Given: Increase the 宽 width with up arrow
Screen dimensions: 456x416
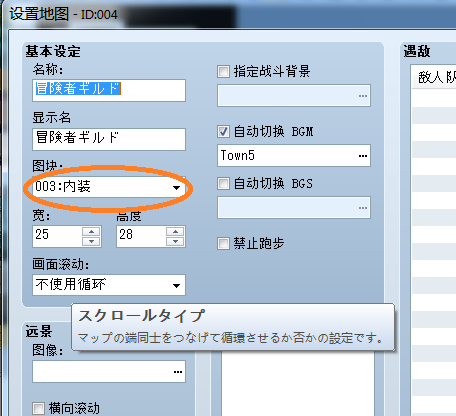Looking at the screenshot, I should pos(91,231).
